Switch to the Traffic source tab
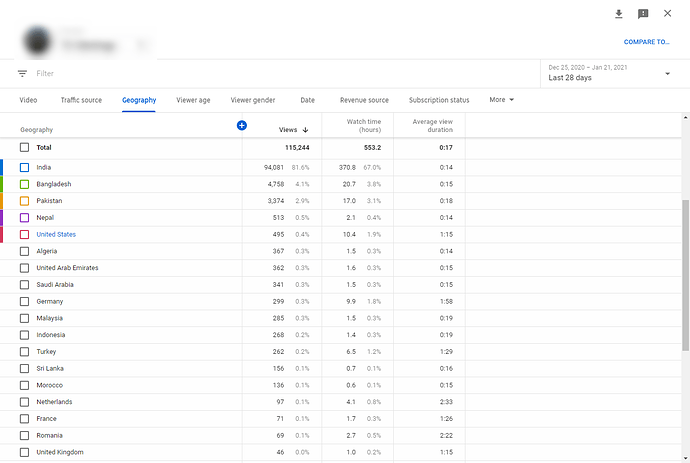The height and width of the screenshot is (463, 690). click(81, 100)
